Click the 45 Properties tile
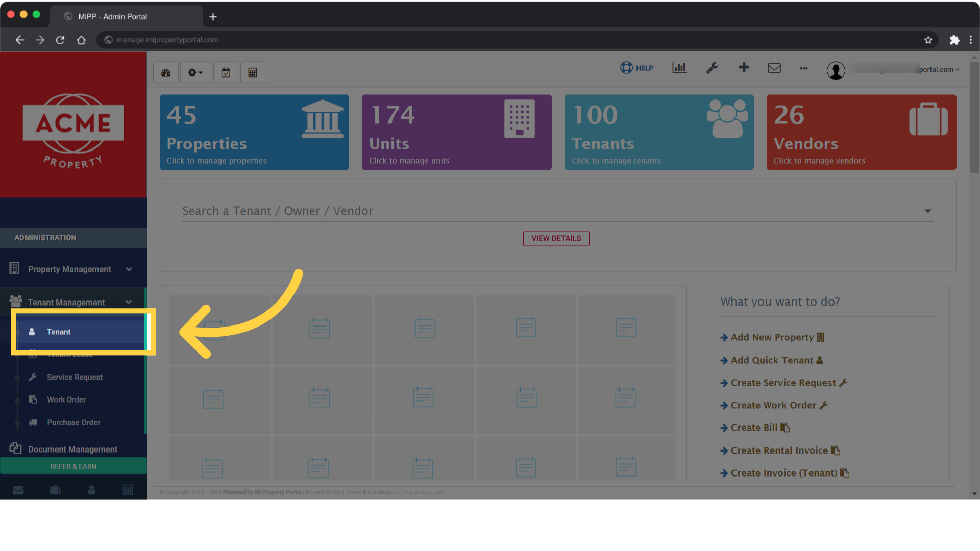Screen dimensions: 980x551 click(254, 132)
